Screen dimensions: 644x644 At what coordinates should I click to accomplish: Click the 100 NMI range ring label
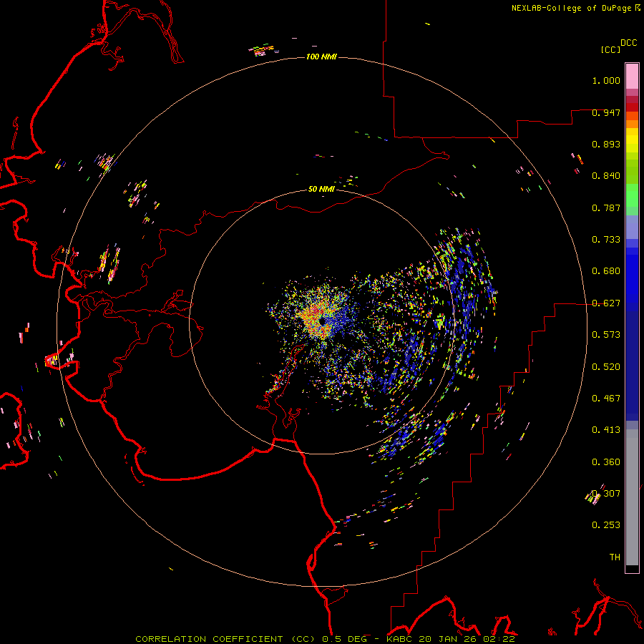tap(321, 57)
